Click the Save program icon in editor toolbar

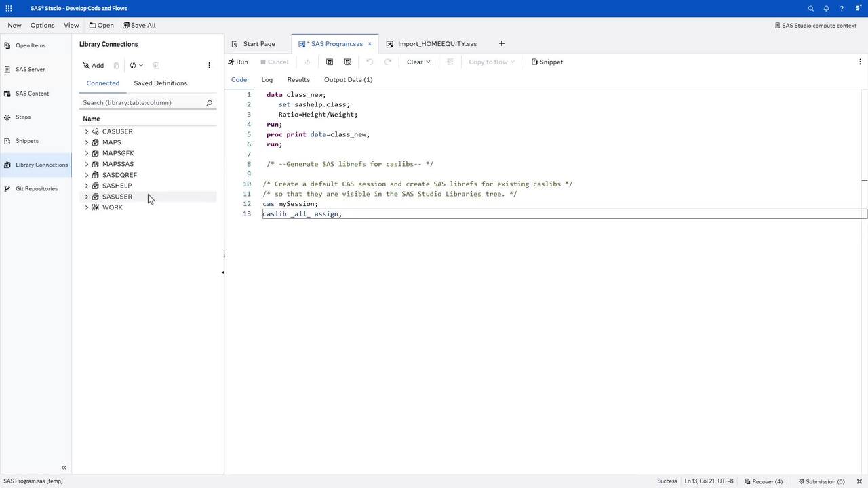click(x=330, y=62)
